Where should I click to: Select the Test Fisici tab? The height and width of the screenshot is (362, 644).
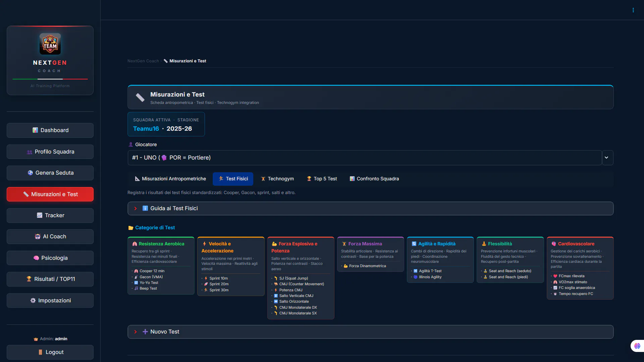click(x=233, y=179)
